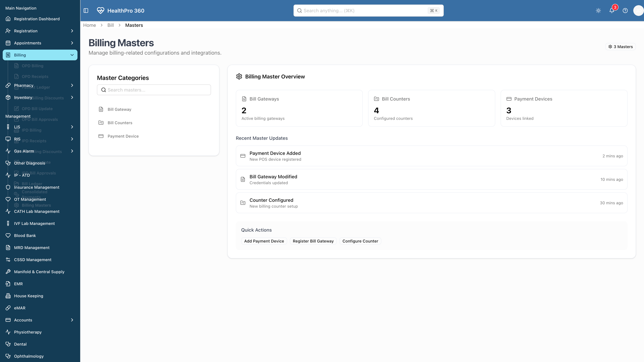Click the HealthPro 360 heart logo

pyautogui.click(x=100, y=11)
